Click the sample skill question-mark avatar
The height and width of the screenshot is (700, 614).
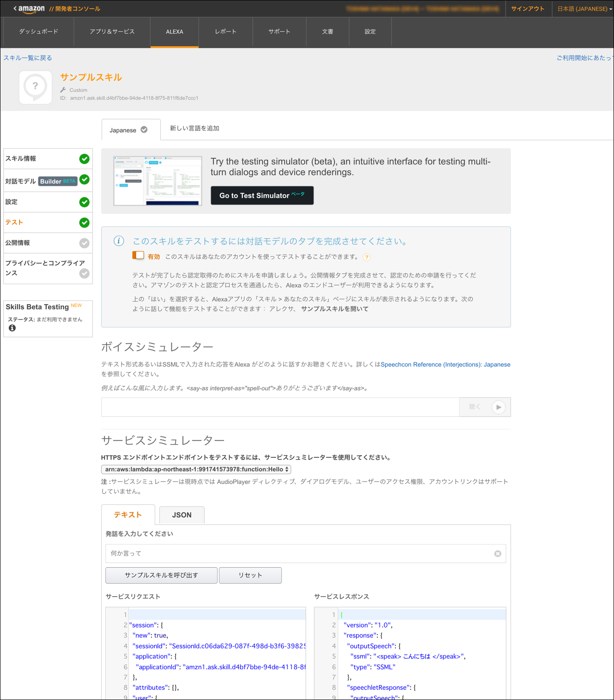(x=35, y=87)
